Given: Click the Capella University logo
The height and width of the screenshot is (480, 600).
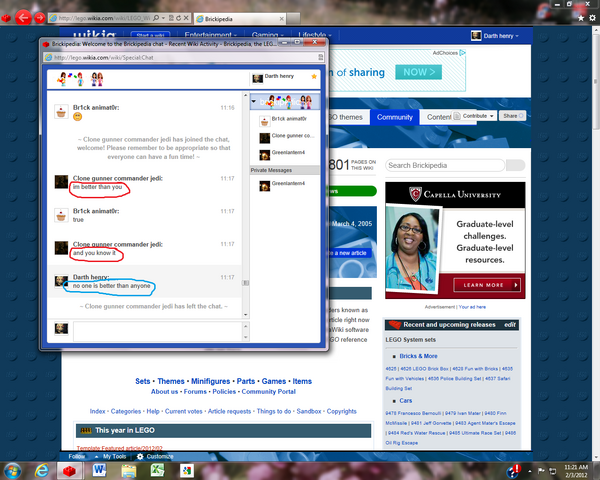Looking at the screenshot, I should (455, 194).
